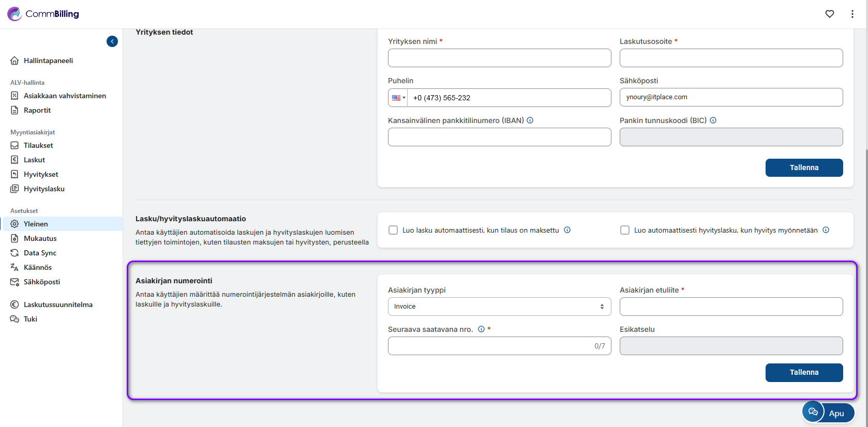Click the BIC info icon
Image resolution: width=868 pixels, height=427 pixels.
pos(713,120)
